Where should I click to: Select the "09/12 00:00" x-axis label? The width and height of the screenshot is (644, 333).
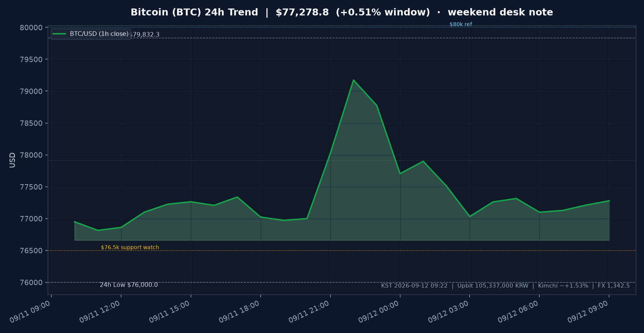tap(379, 312)
